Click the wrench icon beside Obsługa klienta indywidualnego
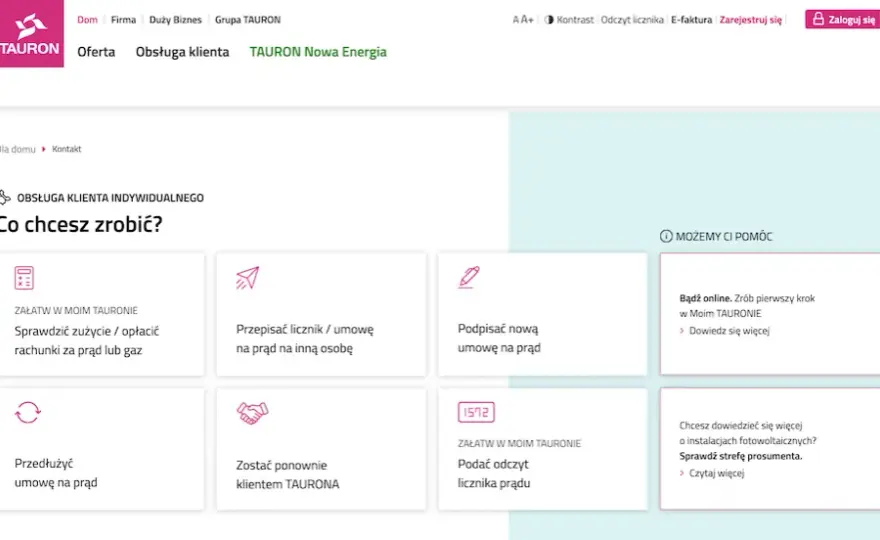880x540 pixels. pyautogui.click(x=5, y=197)
